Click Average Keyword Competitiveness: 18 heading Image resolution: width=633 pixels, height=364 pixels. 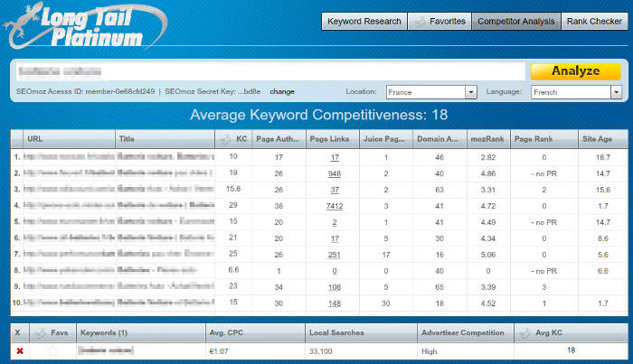(319, 115)
